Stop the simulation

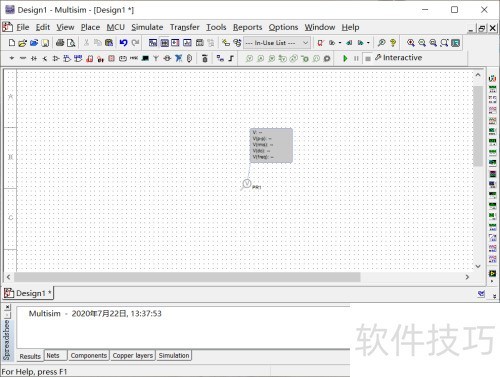coord(367,58)
